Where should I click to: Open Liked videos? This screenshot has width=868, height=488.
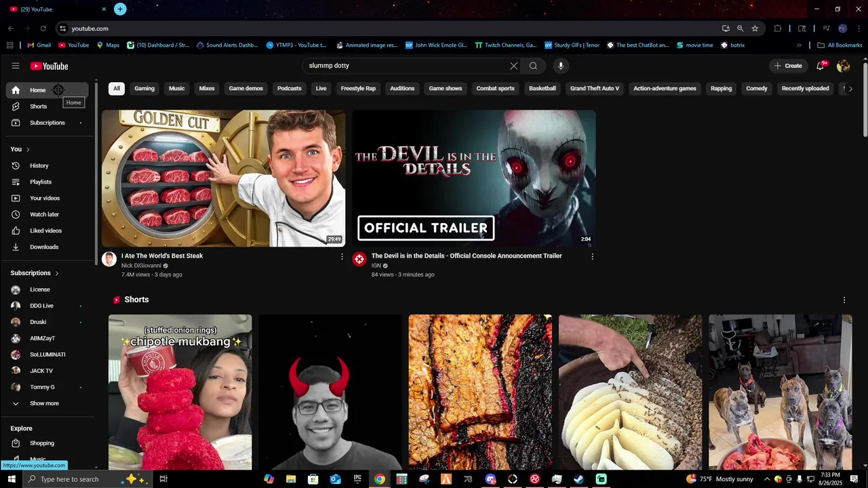pos(47,230)
